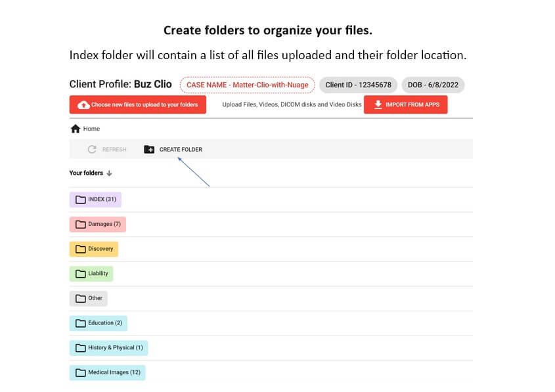555x392 pixels.
Task: Click the cloud upload icon
Action: click(x=83, y=105)
